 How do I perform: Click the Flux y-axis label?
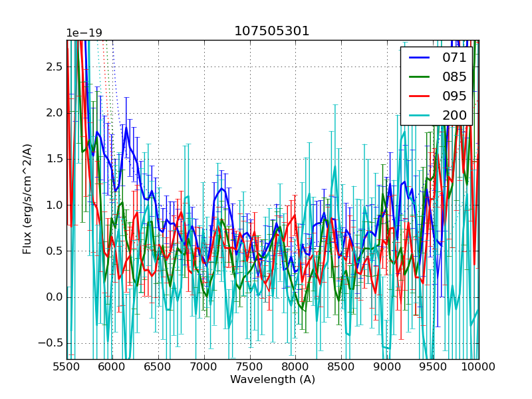[x=27, y=199]
